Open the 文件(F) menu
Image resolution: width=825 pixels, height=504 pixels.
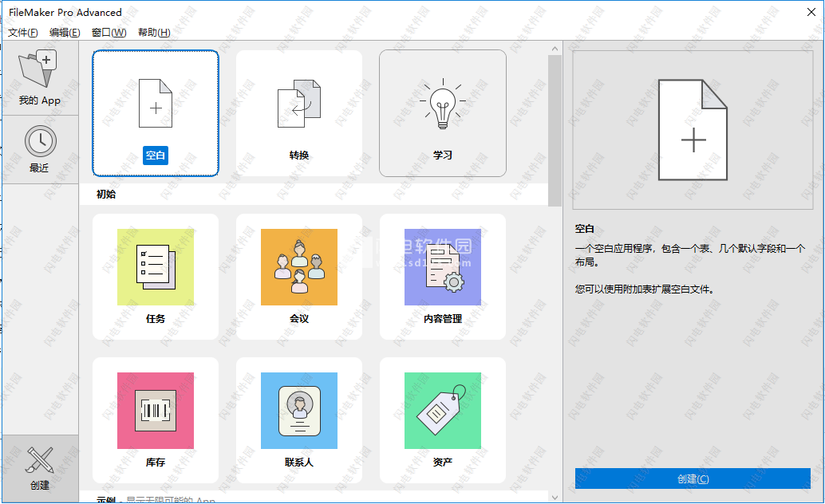tap(22, 33)
